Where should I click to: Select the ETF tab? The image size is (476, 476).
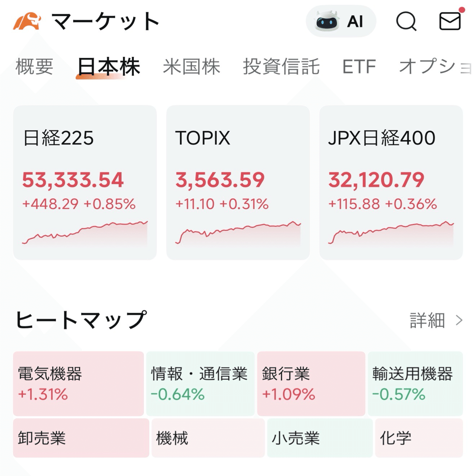point(359,66)
